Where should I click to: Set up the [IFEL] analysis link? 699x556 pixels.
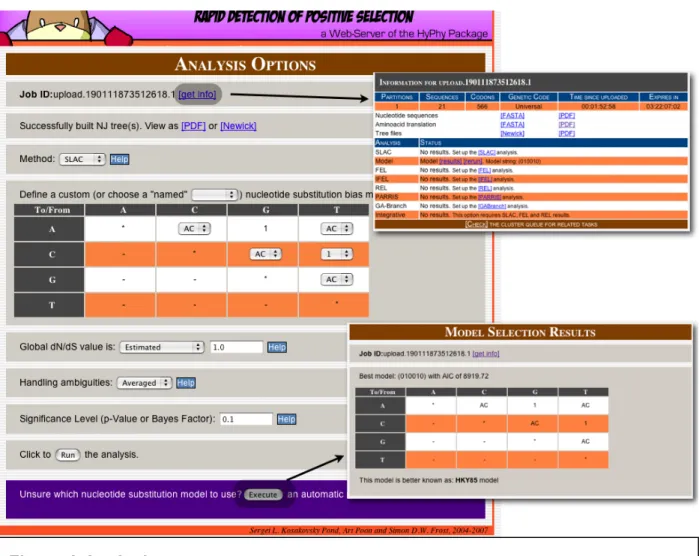(x=485, y=179)
